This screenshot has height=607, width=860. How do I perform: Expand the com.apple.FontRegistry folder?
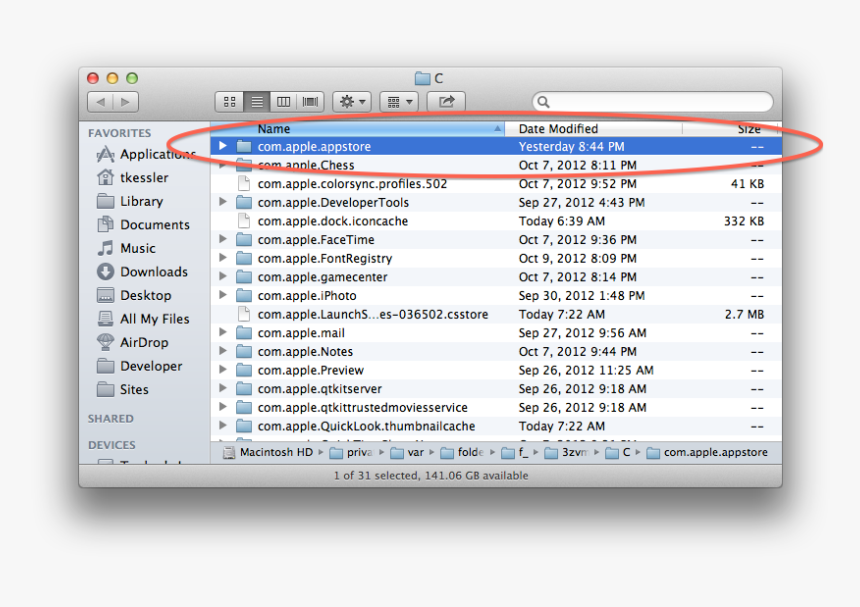pyautogui.click(x=223, y=258)
